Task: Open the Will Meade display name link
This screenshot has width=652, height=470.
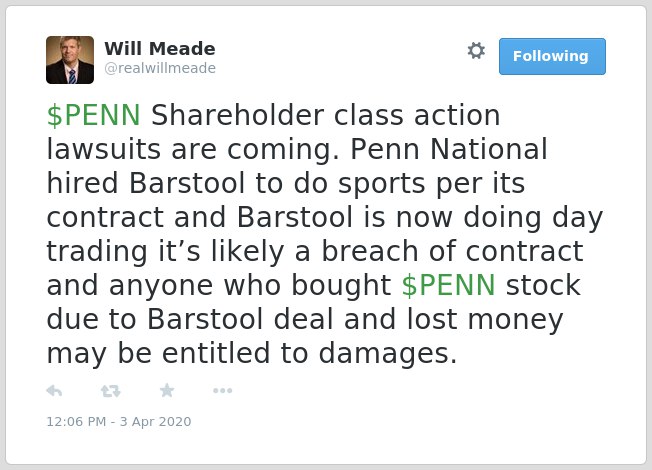Action: coord(160,49)
